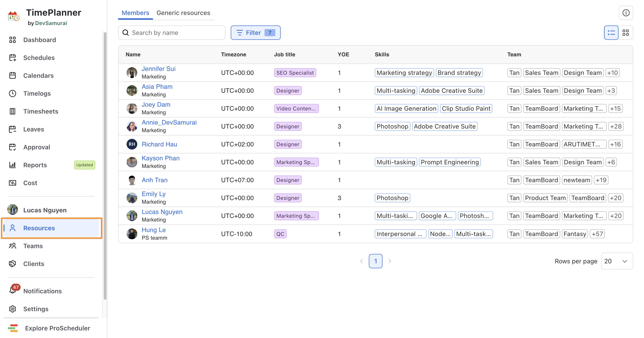The width and height of the screenshot is (644, 338).
Task: Expand Hung Le's +57 more teams
Action: coord(597,234)
